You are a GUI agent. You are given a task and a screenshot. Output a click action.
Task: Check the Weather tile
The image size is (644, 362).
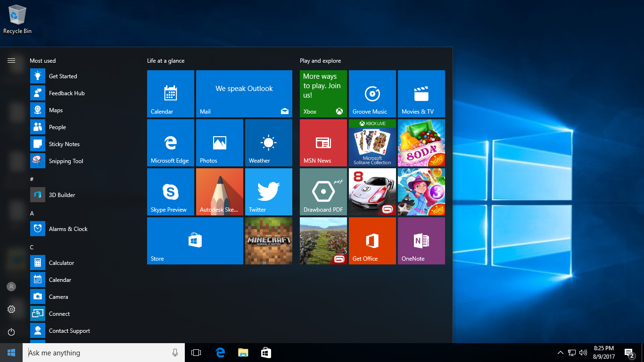pyautogui.click(x=269, y=143)
